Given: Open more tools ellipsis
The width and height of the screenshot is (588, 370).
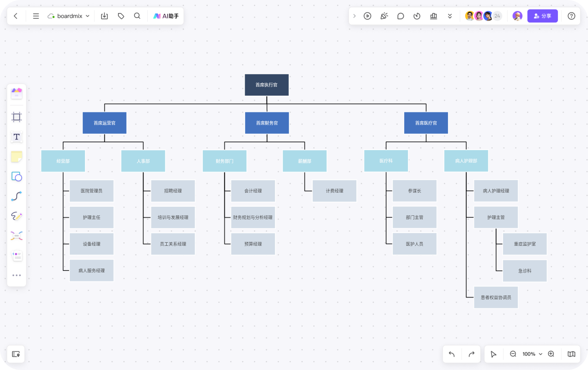Looking at the screenshot, I should tap(17, 275).
